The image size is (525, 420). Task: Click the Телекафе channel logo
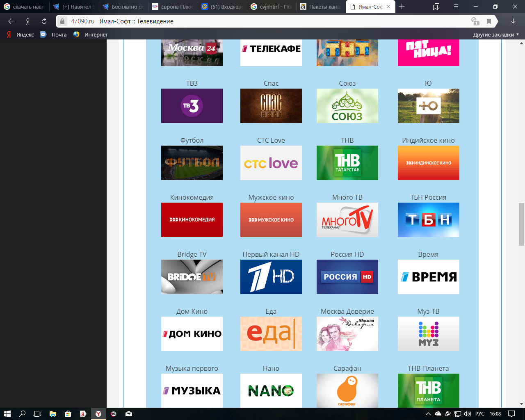(271, 52)
